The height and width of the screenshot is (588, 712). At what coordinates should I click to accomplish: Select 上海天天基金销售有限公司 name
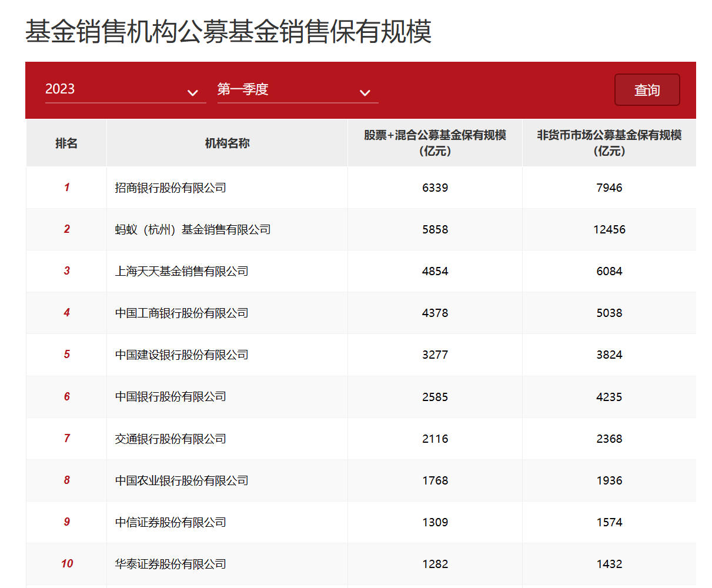182,272
